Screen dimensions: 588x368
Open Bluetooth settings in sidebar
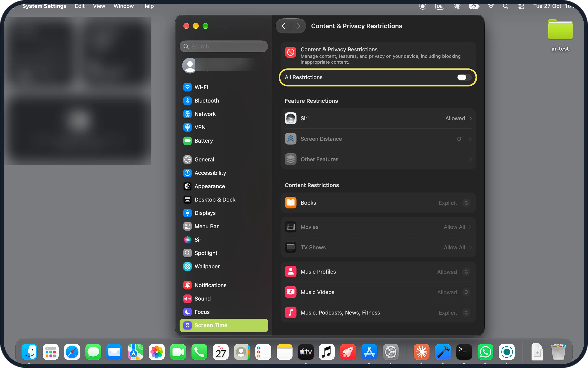click(224, 100)
